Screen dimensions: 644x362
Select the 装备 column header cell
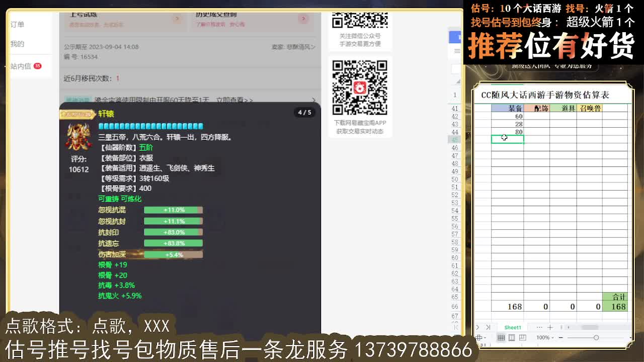click(507, 108)
